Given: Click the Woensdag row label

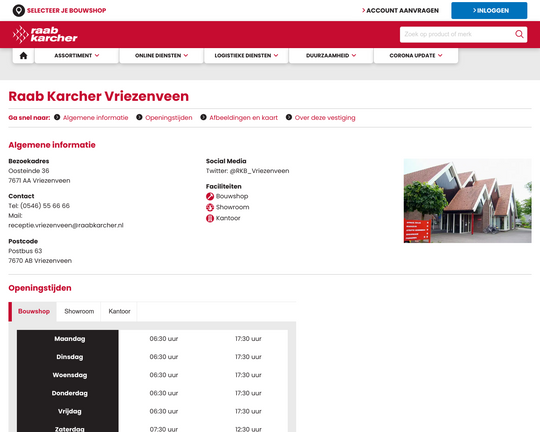Looking at the screenshot, I should 70,375.
